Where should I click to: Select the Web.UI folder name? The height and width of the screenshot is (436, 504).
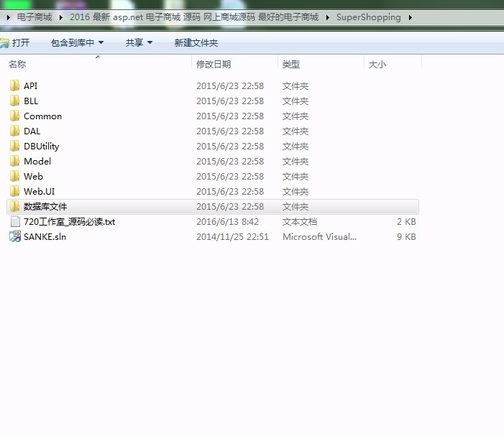40,191
